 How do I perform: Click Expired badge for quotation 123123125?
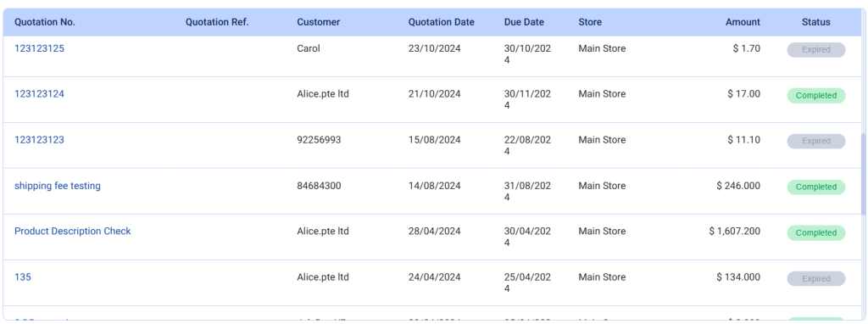[x=816, y=50]
